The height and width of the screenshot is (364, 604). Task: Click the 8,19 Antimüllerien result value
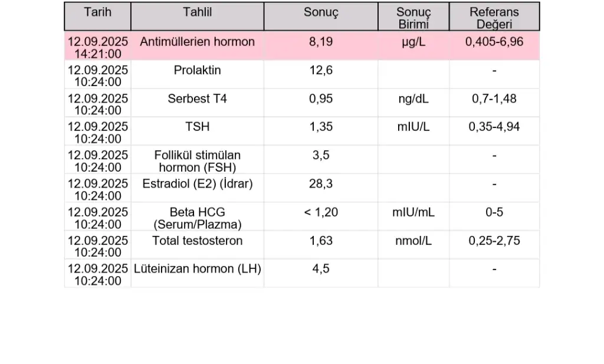point(321,42)
